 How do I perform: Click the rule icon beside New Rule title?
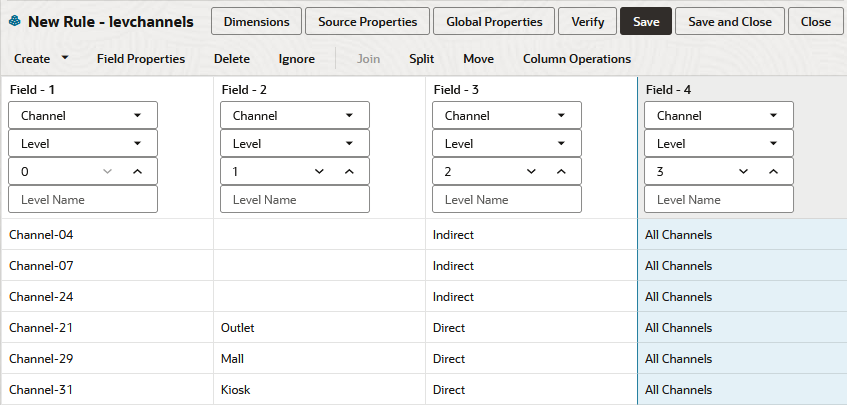[14, 21]
